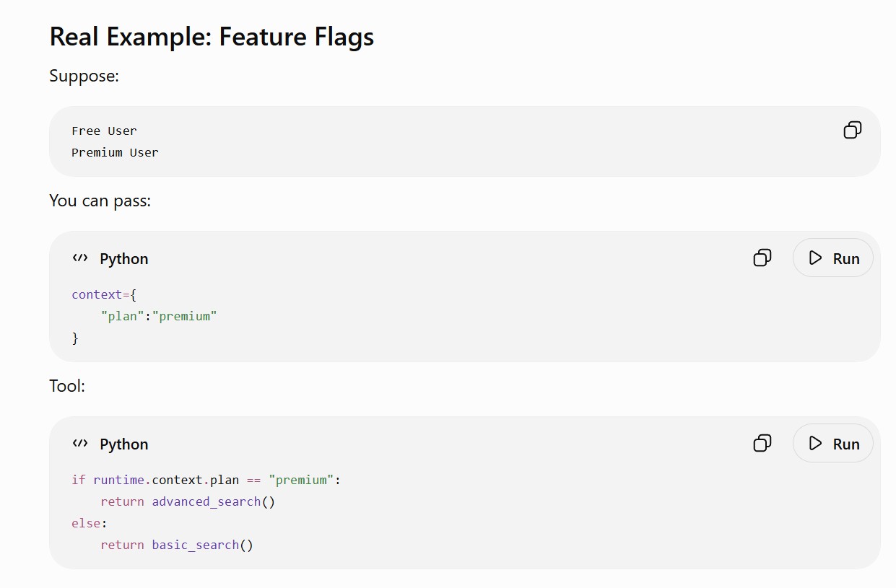The height and width of the screenshot is (588, 896).
Task: Click the "plan":"premium" code line
Action: point(159,316)
